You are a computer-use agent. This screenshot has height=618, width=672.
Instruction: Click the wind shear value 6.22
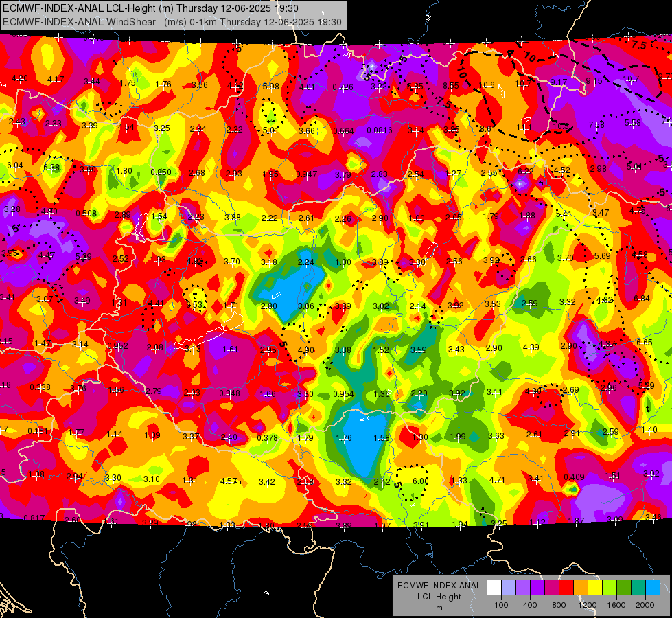(x=525, y=171)
